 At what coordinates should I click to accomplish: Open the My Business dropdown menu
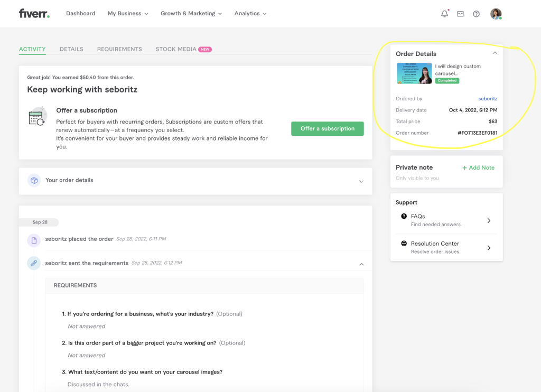coord(128,14)
